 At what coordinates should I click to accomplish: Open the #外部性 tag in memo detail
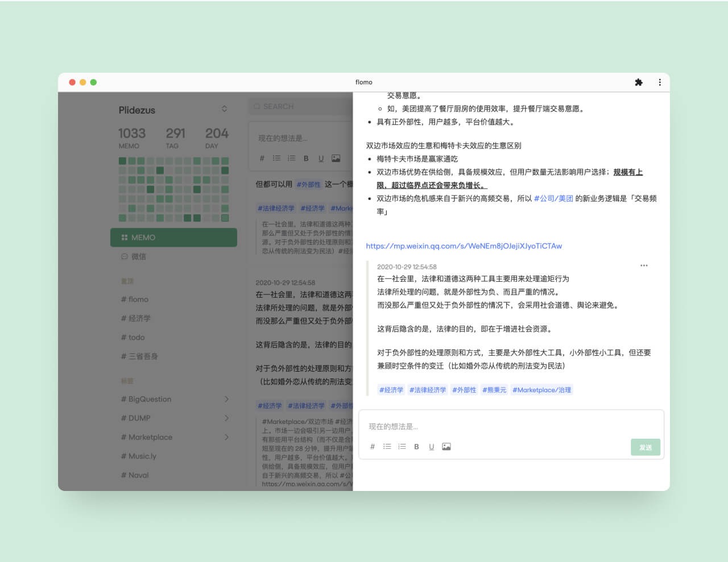pos(464,390)
